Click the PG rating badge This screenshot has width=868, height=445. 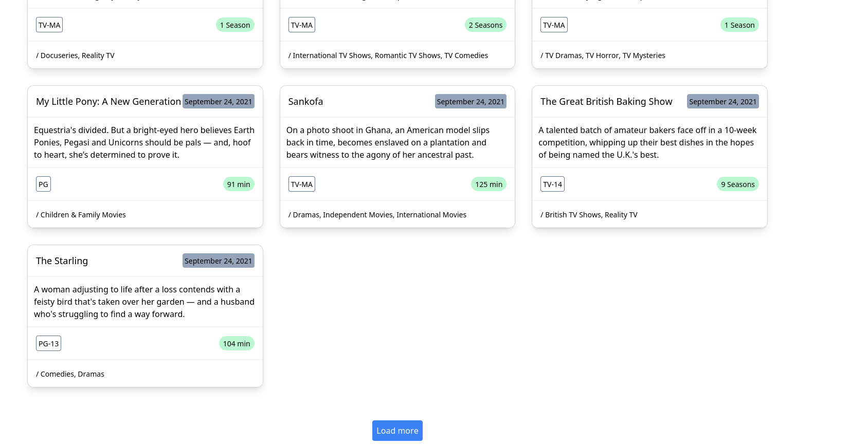pos(43,184)
